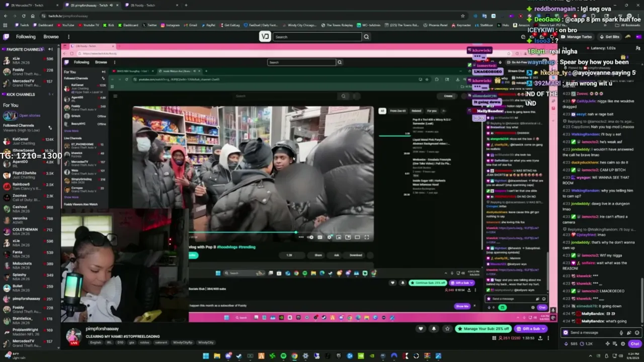The height and width of the screenshot is (362, 644).
Task: Open the Twitch home logo
Action: 6,37
